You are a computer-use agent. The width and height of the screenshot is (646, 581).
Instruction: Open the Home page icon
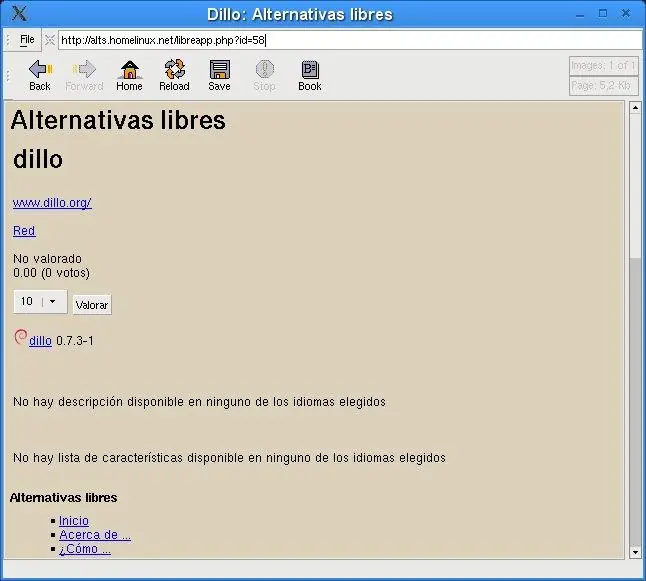(129, 75)
